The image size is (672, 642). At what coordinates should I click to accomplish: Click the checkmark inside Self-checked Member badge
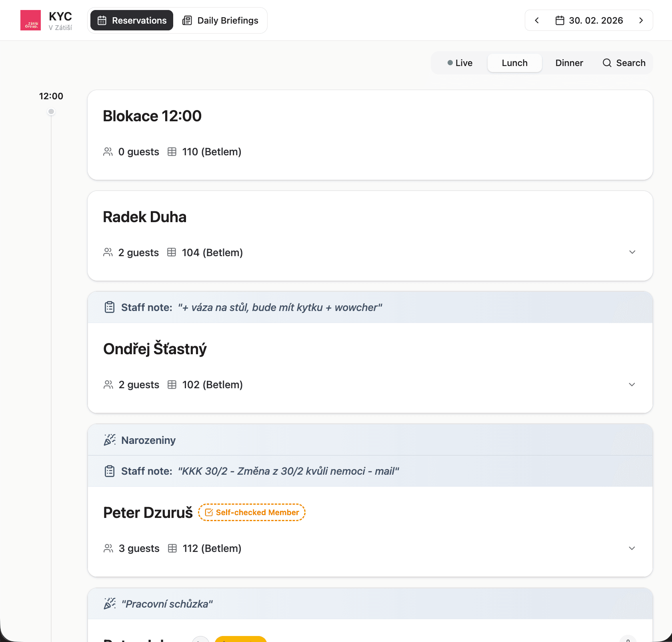[209, 512]
